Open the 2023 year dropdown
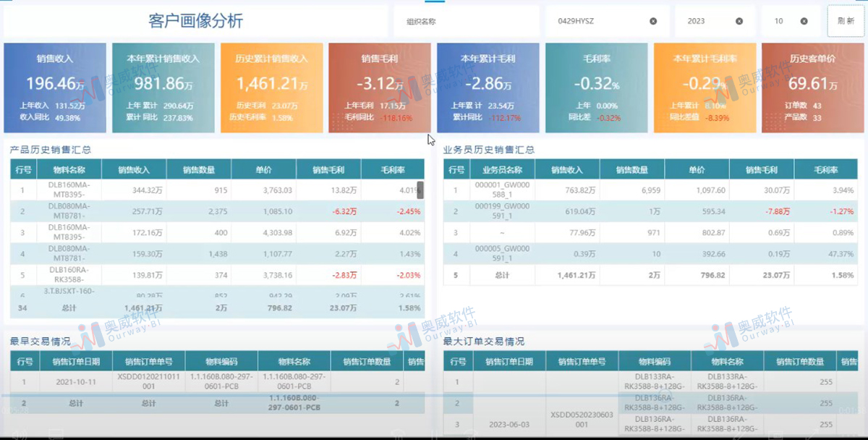 point(715,22)
